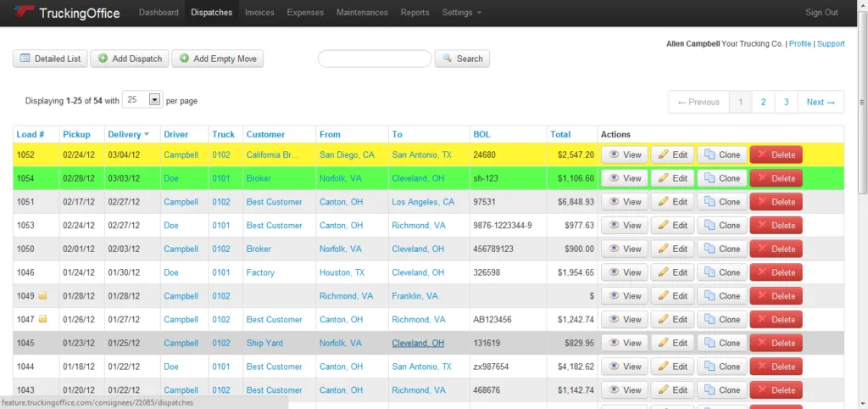Click inside the search text field
The image size is (868, 409).
click(x=374, y=59)
